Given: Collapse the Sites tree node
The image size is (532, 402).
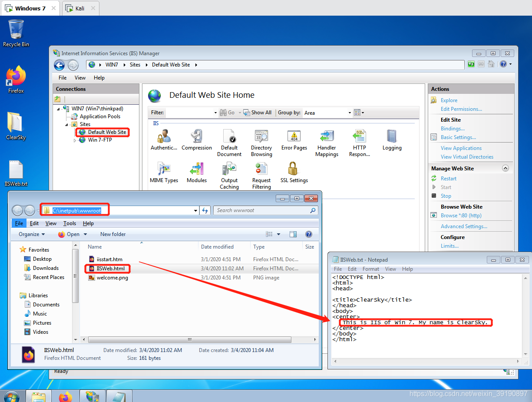Looking at the screenshot, I should 66,124.
